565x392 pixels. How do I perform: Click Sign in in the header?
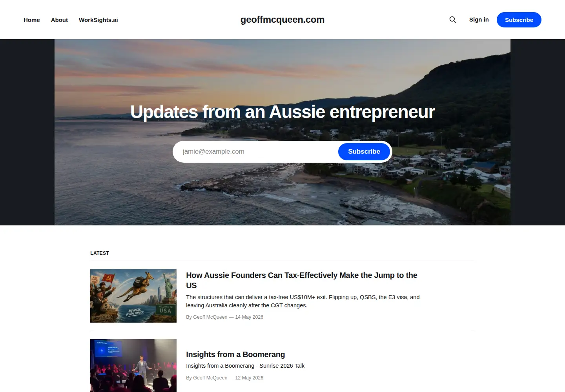click(479, 20)
